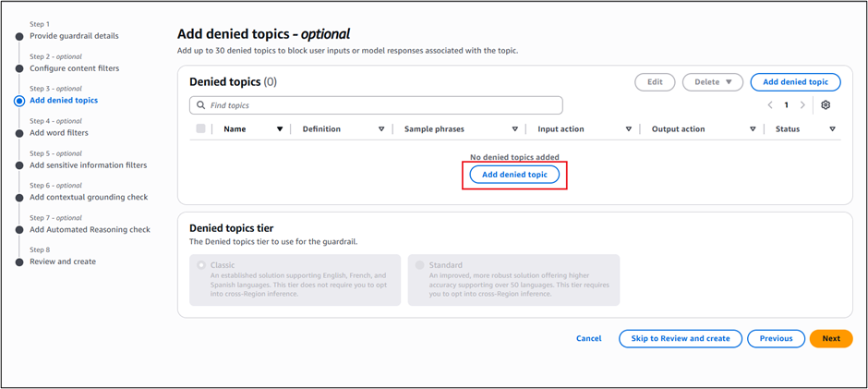Select the Classic tier radio button
Viewport: 868px width, 389px height.
tap(202, 265)
